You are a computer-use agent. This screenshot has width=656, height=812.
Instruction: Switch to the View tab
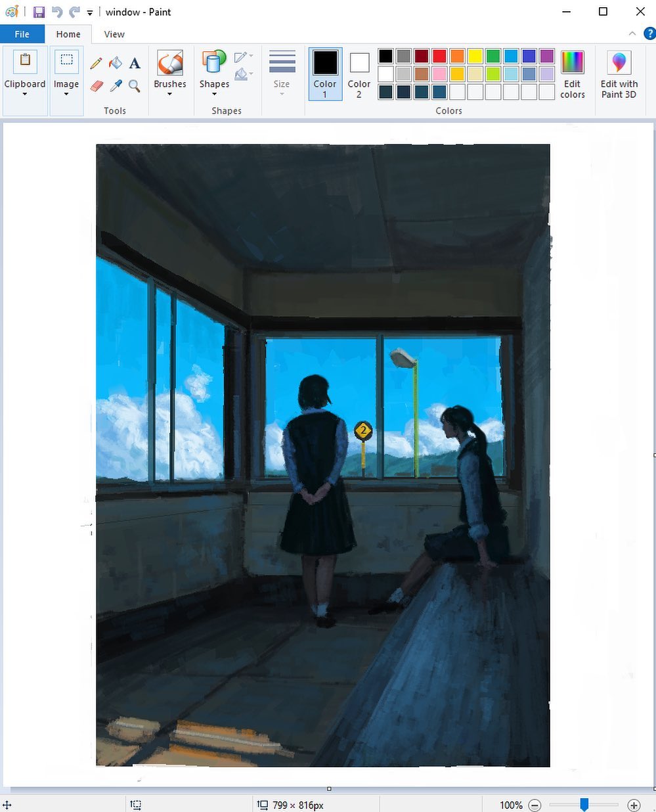pyautogui.click(x=114, y=34)
